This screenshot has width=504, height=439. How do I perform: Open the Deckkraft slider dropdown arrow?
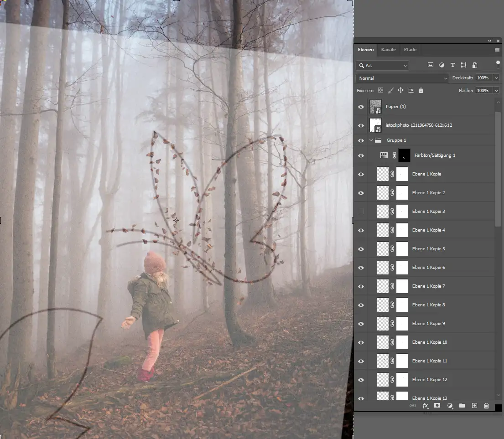point(497,77)
